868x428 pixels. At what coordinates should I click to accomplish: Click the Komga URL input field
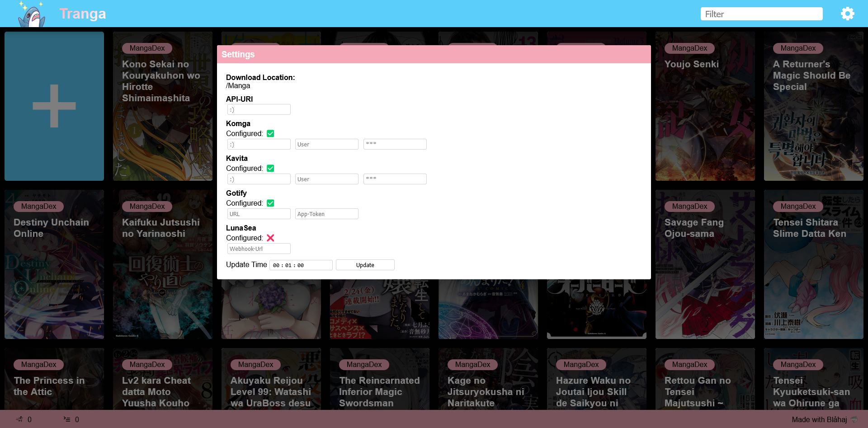[259, 144]
